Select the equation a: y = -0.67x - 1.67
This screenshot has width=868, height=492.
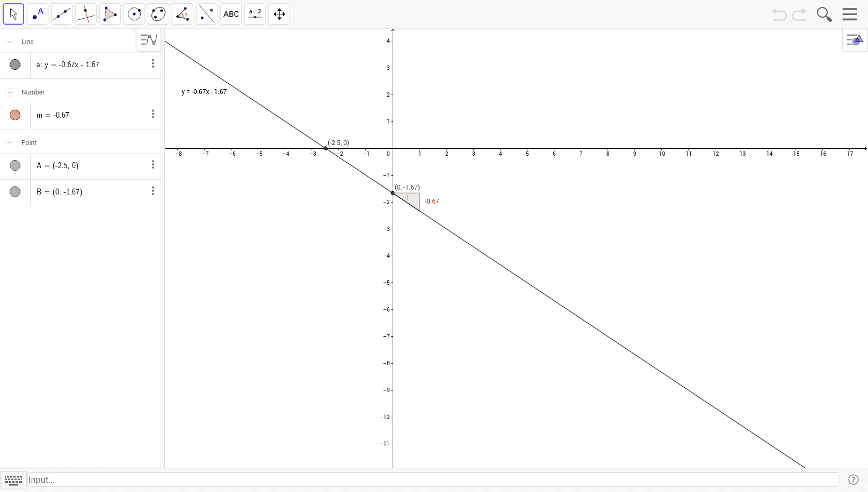[68, 64]
